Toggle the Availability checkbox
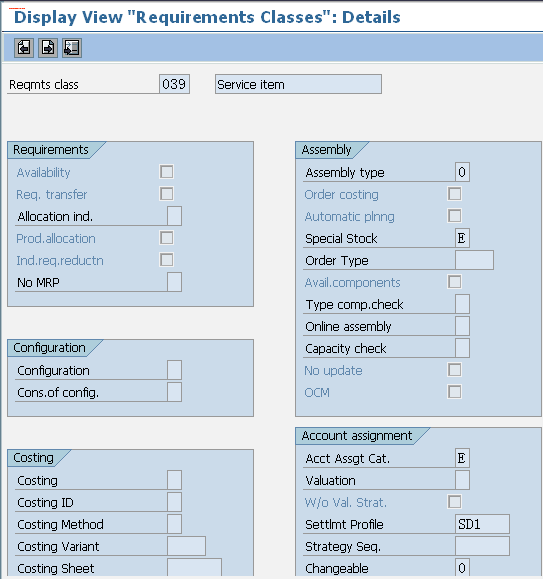 [166, 172]
